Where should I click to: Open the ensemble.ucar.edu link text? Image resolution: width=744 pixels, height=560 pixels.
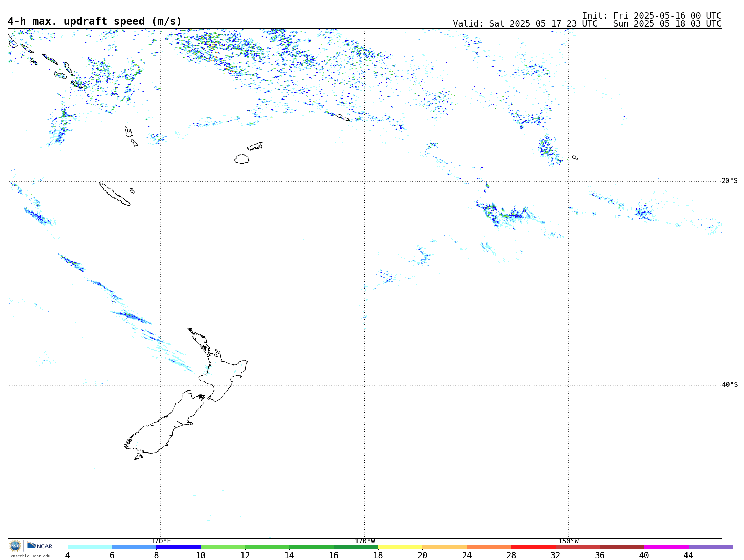(x=30, y=556)
